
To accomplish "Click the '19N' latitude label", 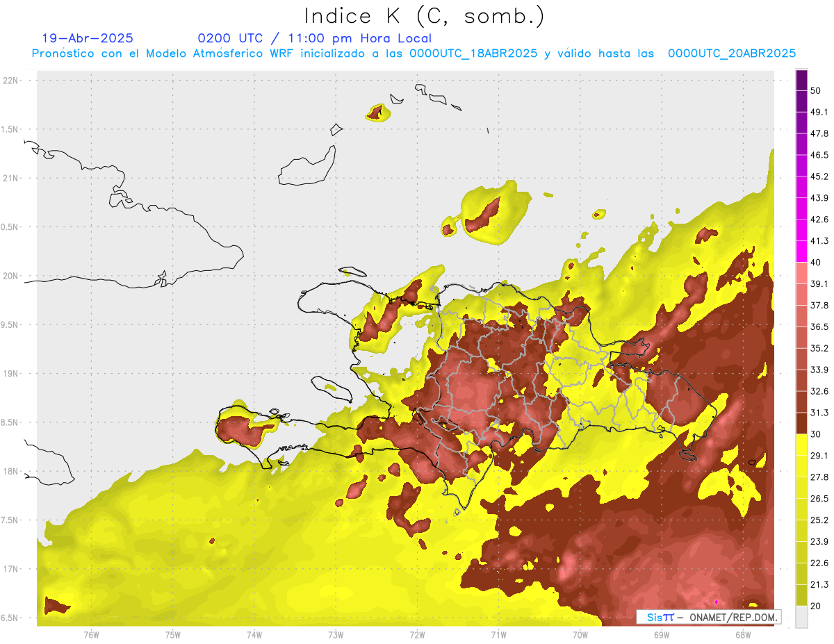I will [10, 374].
